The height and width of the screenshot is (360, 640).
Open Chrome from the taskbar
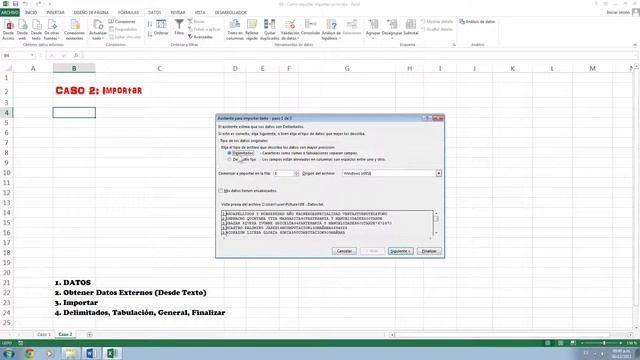pos(29,353)
